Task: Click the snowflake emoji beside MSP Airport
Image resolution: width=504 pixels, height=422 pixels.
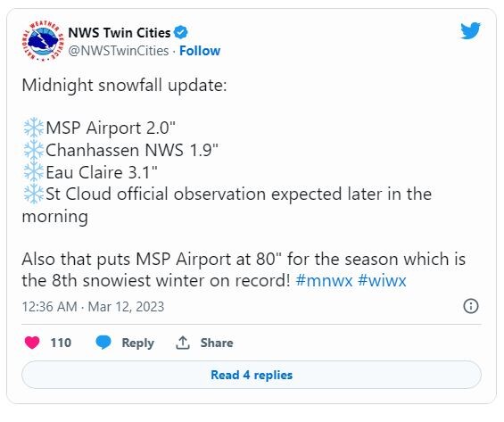Action: (33, 128)
